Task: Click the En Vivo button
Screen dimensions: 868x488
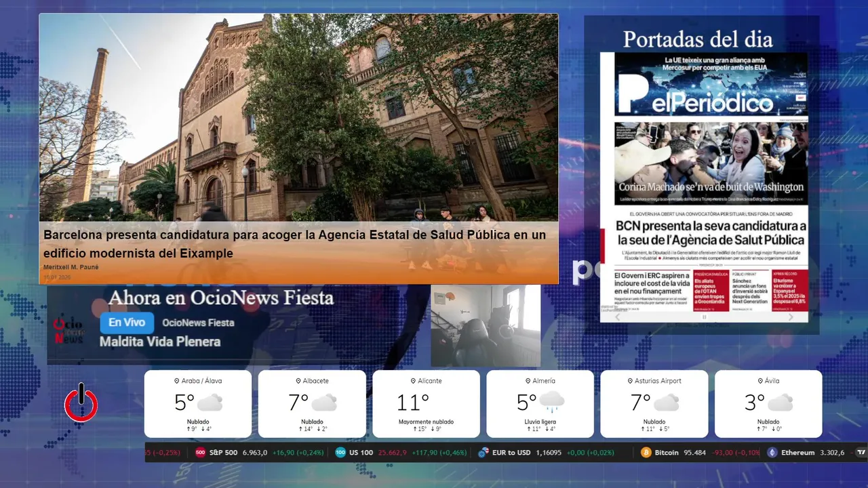Action: point(127,323)
